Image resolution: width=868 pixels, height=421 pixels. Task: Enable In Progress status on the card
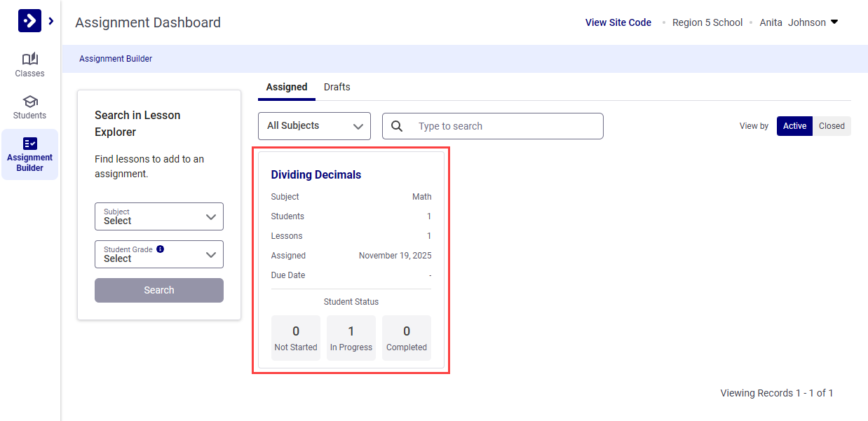(x=351, y=338)
